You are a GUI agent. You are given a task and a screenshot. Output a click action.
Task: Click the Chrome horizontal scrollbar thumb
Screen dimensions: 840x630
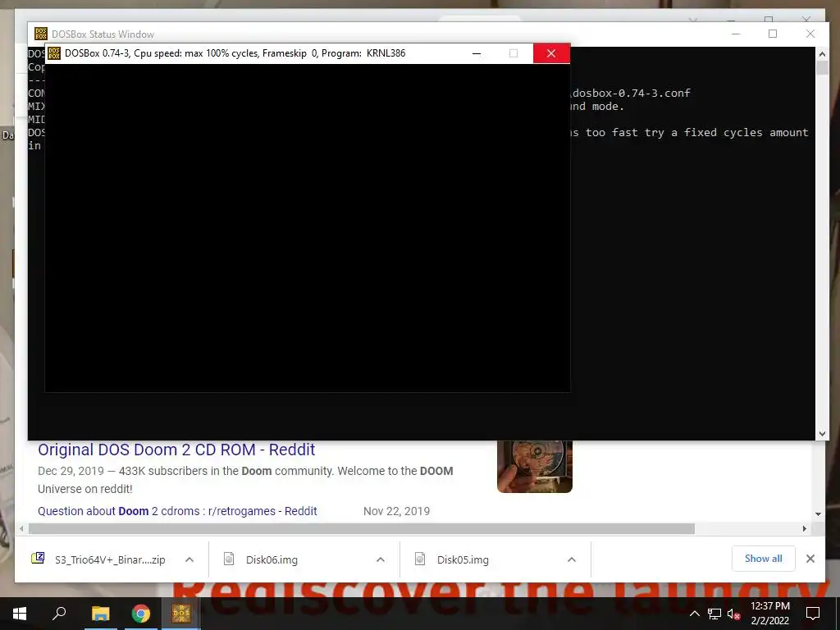[x=362, y=529]
